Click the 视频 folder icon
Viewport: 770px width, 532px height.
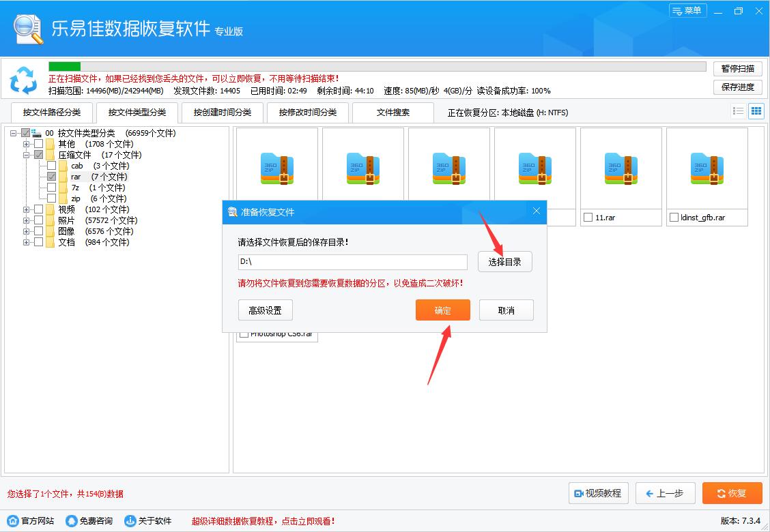coord(50,209)
